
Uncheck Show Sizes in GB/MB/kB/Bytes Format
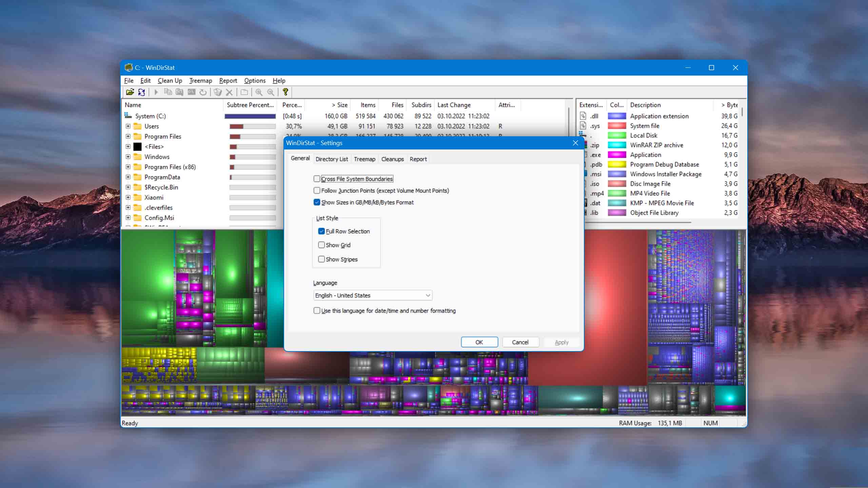pos(317,202)
